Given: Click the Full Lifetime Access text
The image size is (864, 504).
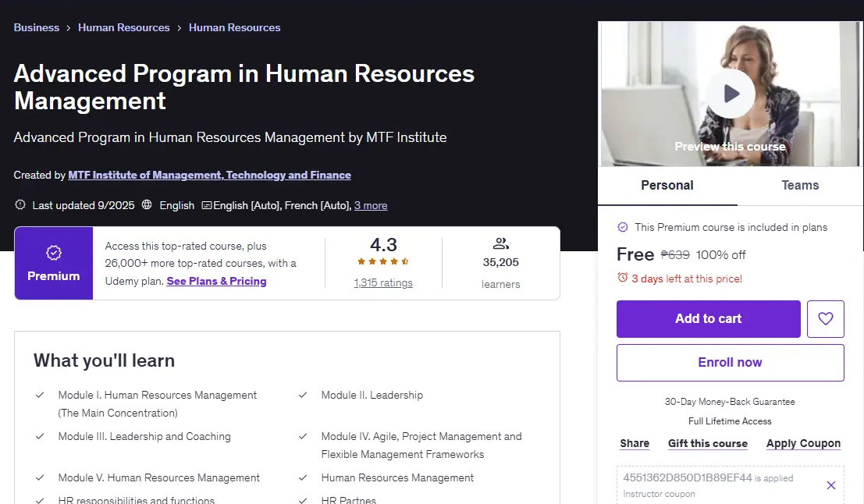Looking at the screenshot, I should 730,421.
